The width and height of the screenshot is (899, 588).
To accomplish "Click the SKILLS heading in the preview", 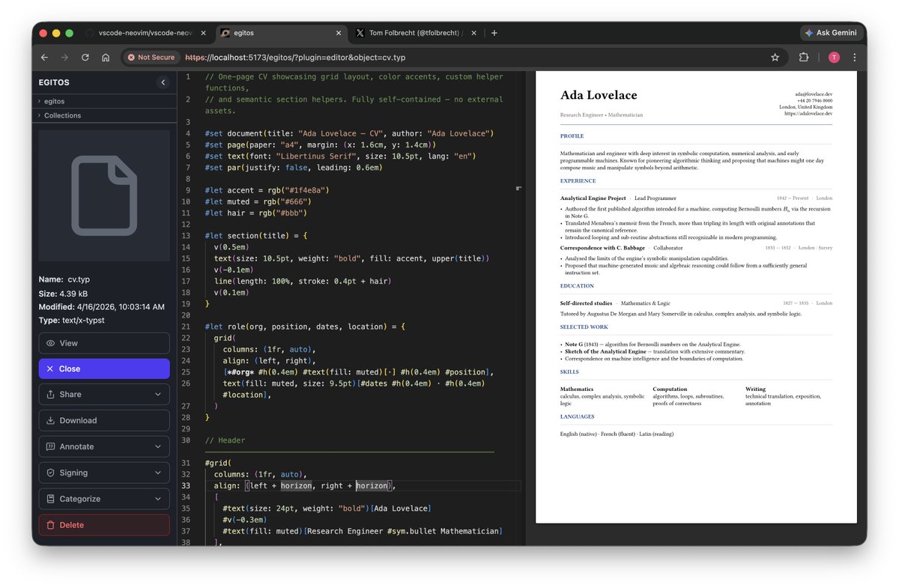I will click(x=569, y=372).
